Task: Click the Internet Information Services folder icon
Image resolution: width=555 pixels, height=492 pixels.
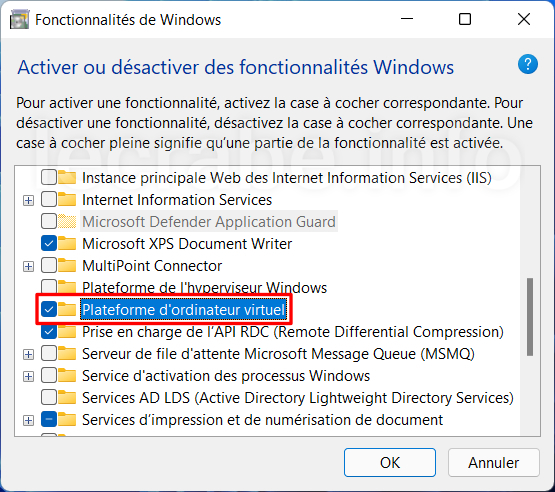Action: pyautogui.click(x=67, y=200)
